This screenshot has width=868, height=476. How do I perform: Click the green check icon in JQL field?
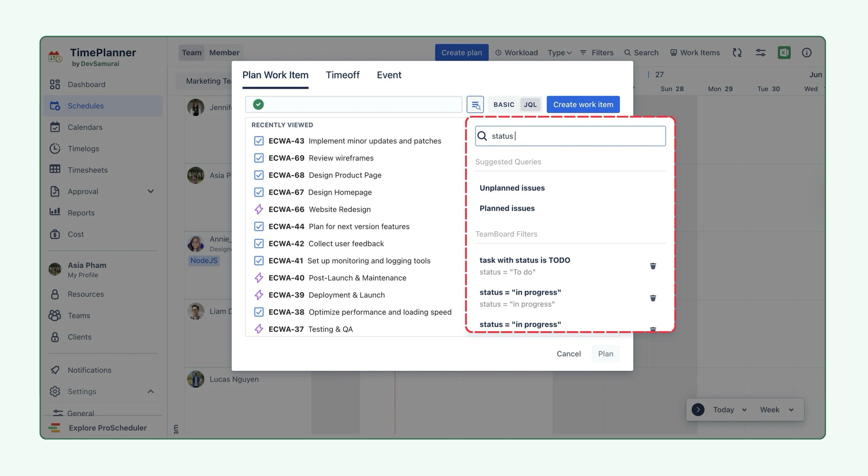258,104
